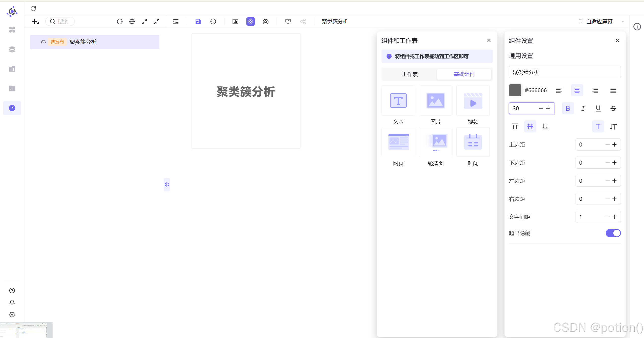Open the #666666 color swatch
644x338 pixels.
pos(515,90)
